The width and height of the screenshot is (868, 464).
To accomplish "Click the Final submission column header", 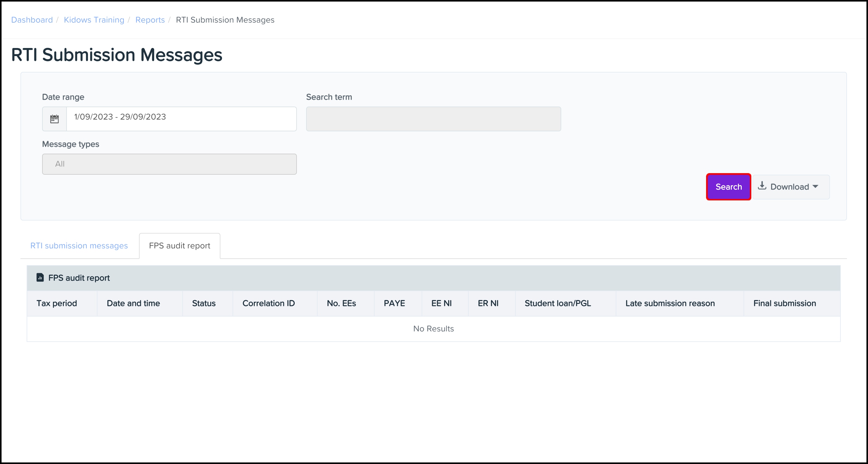I will (784, 304).
